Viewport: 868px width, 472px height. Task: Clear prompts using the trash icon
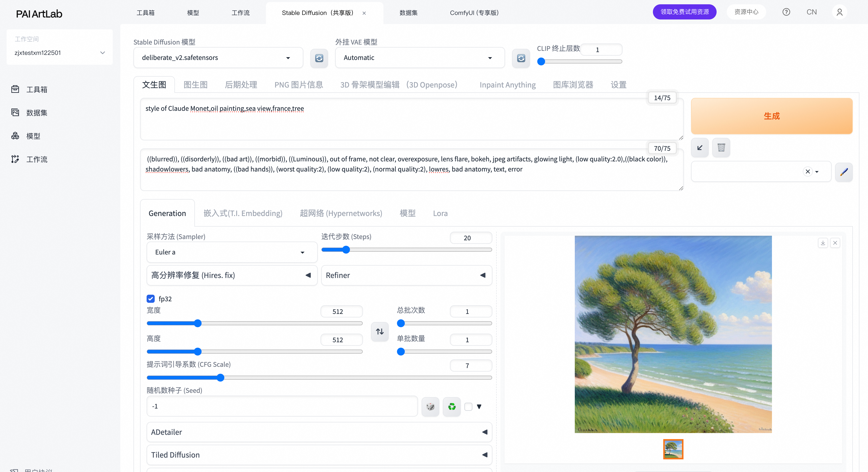click(721, 148)
